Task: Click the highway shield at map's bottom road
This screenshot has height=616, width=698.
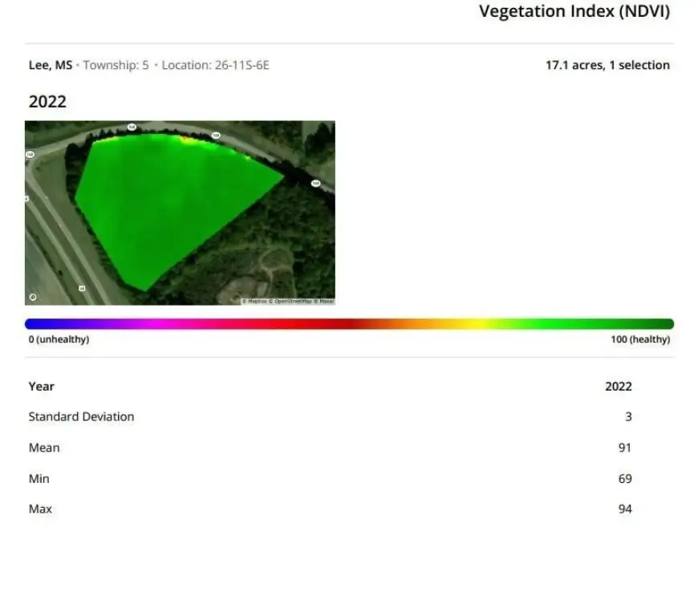Action: [x=82, y=288]
